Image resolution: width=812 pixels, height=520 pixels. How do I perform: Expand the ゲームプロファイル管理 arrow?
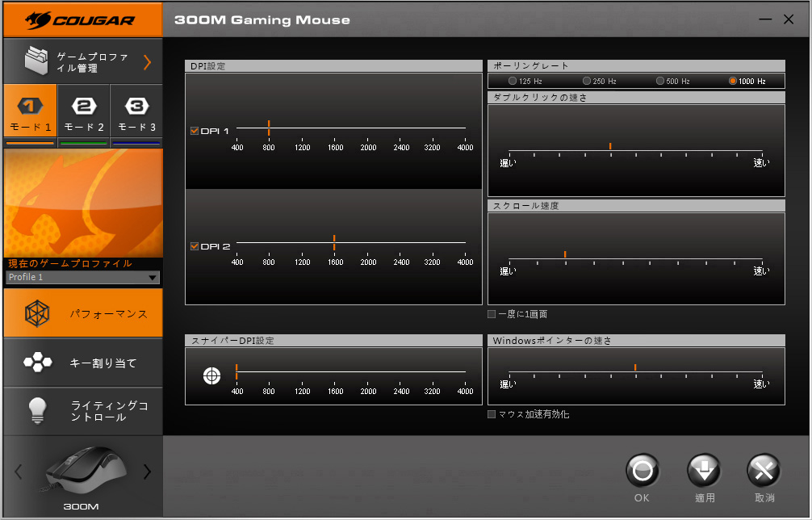[148, 62]
